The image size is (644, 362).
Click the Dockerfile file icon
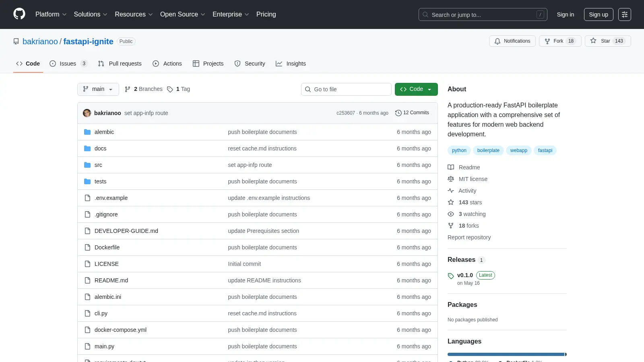87,247
